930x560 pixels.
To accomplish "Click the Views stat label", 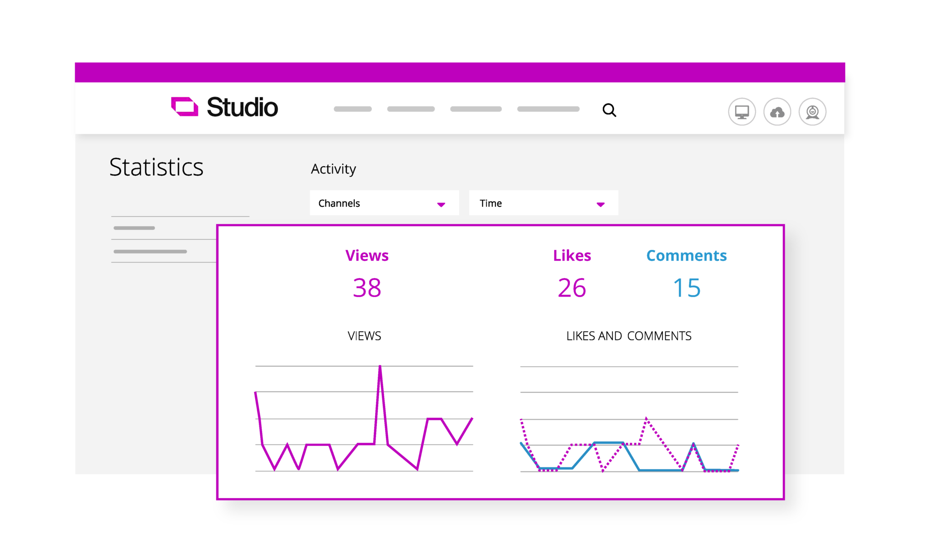I will click(x=367, y=255).
